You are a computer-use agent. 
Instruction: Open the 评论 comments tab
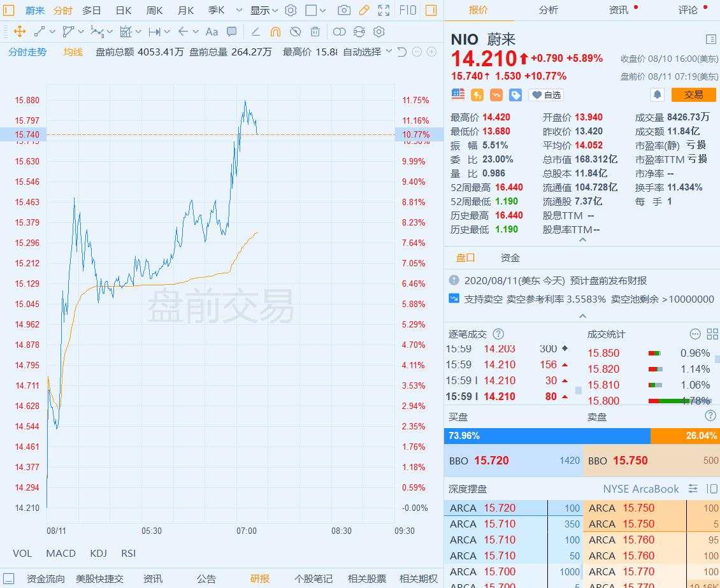(x=688, y=10)
